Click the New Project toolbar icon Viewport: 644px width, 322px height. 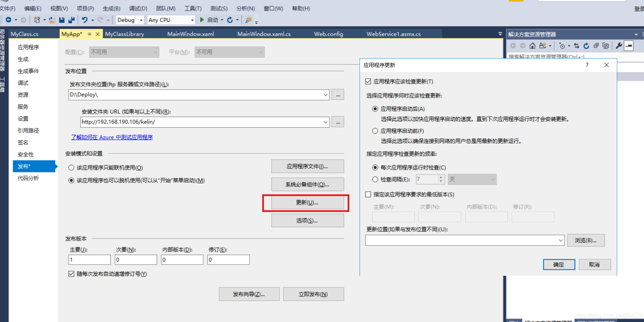[37, 20]
